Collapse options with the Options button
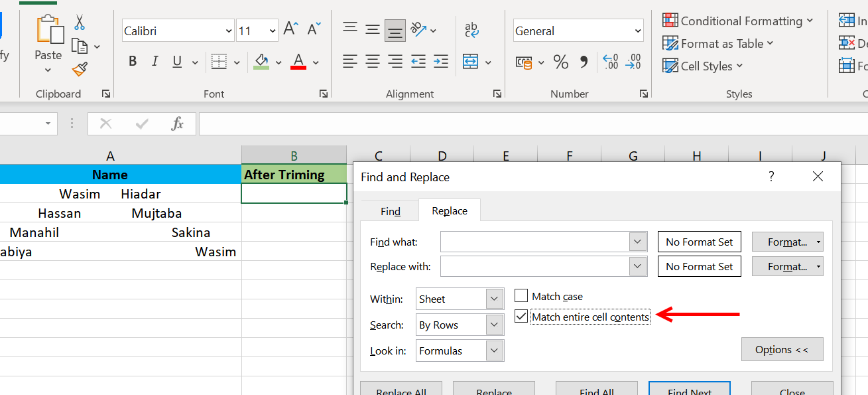Image resolution: width=868 pixels, height=395 pixels. pos(782,349)
